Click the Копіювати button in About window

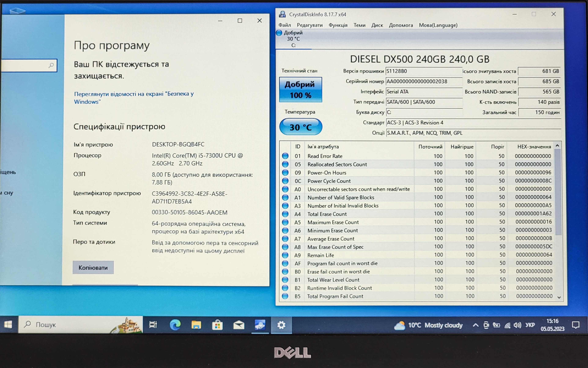coord(93,267)
